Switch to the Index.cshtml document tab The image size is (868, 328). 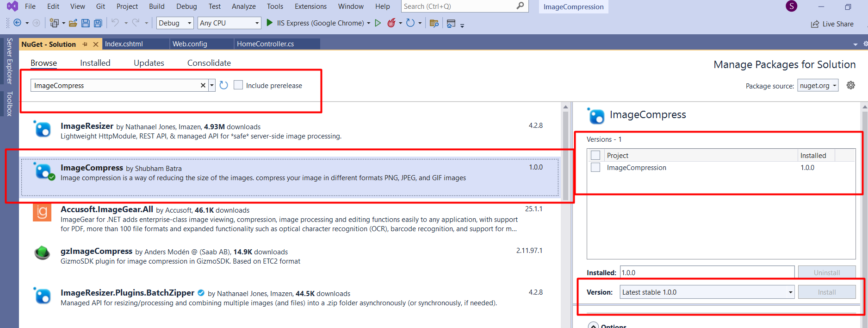[135, 44]
